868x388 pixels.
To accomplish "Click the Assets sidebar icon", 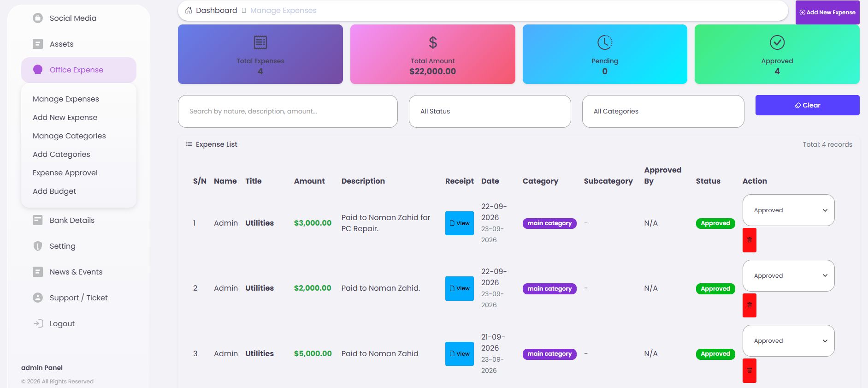I will tap(38, 44).
